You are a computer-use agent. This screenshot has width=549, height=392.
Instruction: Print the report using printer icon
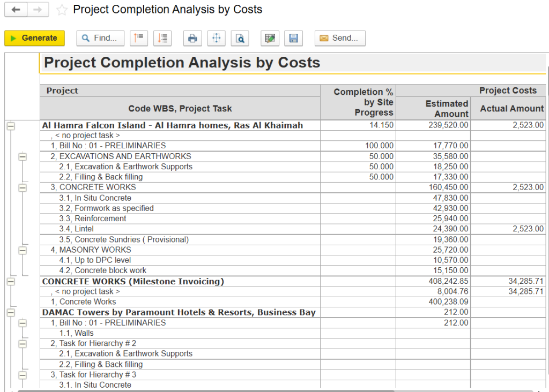pos(192,38)
